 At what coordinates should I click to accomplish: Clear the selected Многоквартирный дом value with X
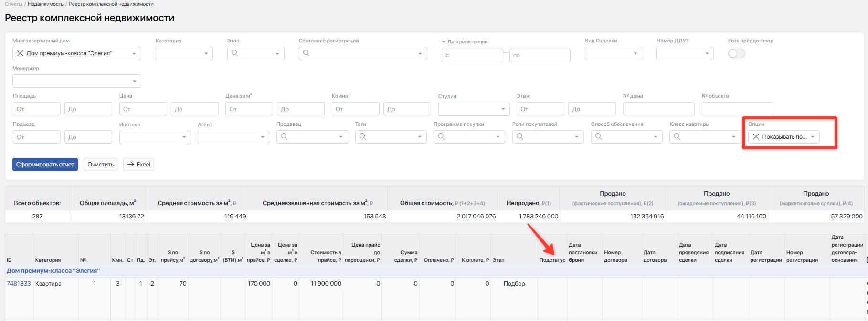pyautogui.click(x=20, y=53)
